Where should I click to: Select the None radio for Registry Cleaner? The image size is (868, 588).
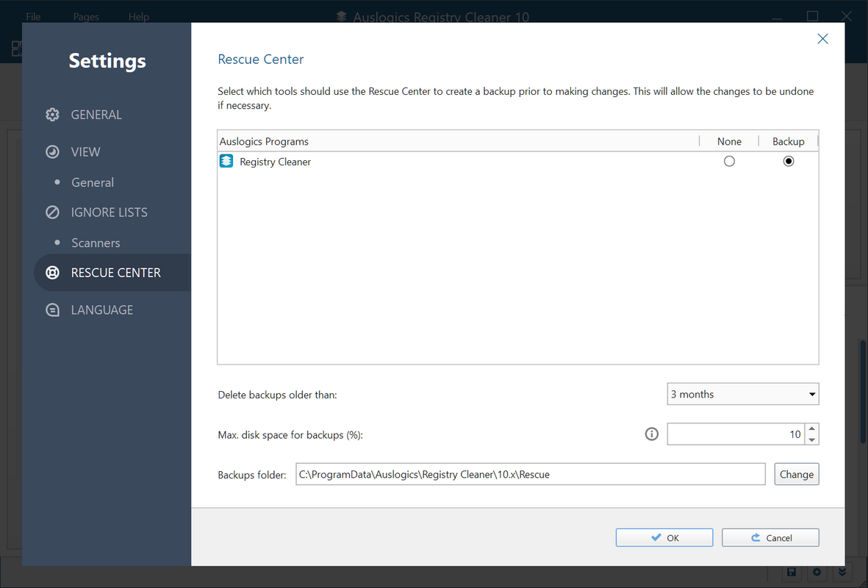click(x=729, y=161)
